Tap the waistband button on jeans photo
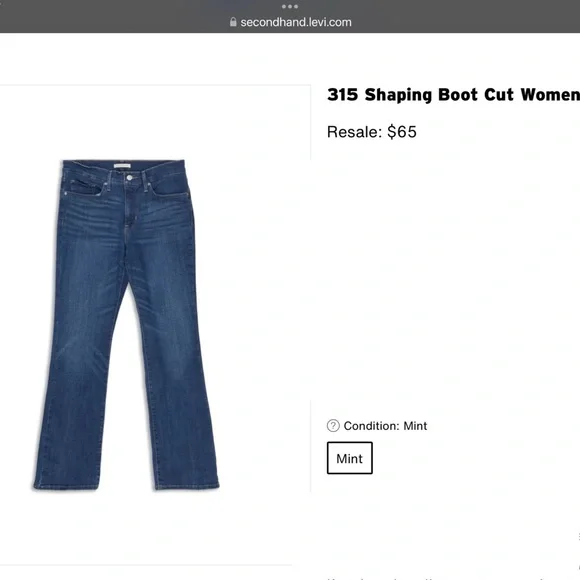The image size is (580, 580). pos(129,178)
